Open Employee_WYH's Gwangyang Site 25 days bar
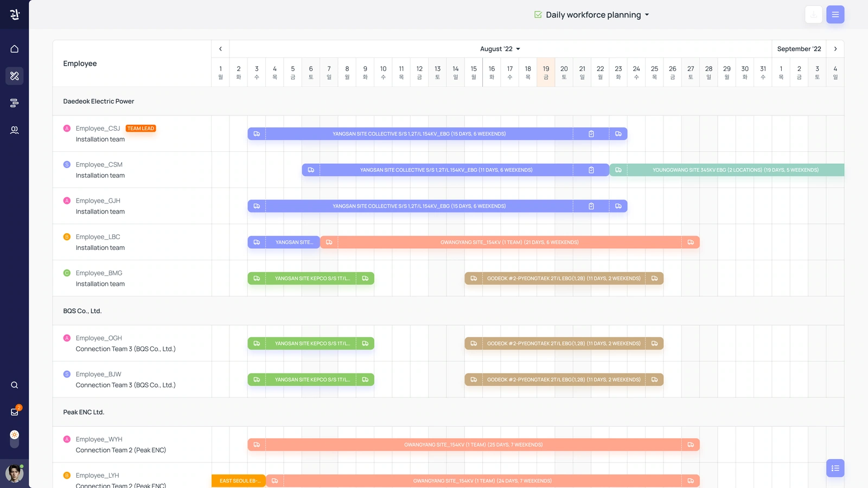The width and height of the screenshot is (868, 488). tap(474, 445)
